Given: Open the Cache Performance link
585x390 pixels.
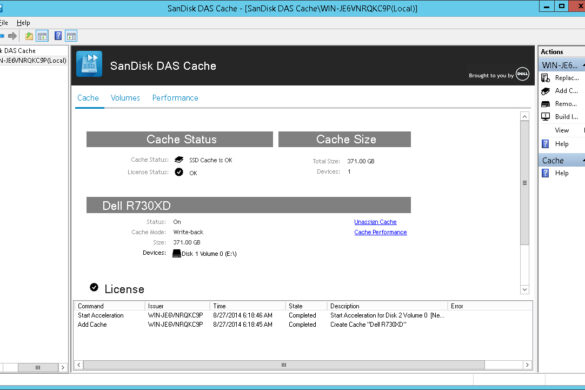Looking at the screenshot, I should (x=380, y=232).
